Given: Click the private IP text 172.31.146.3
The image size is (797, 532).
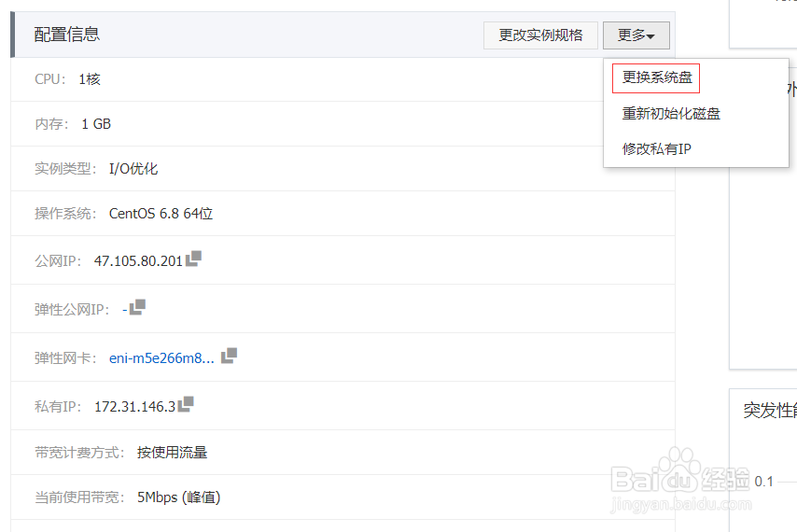Looking at the screenshot, I should 134,407.
